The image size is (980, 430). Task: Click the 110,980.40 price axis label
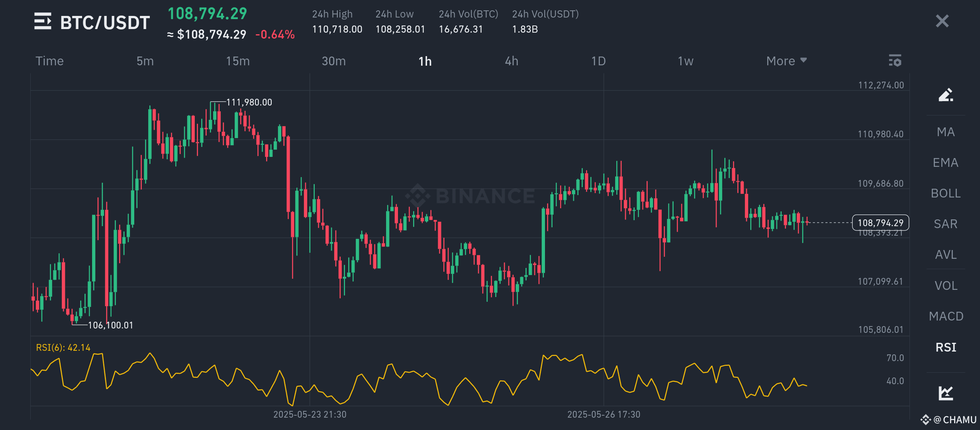tap(880, 134)
